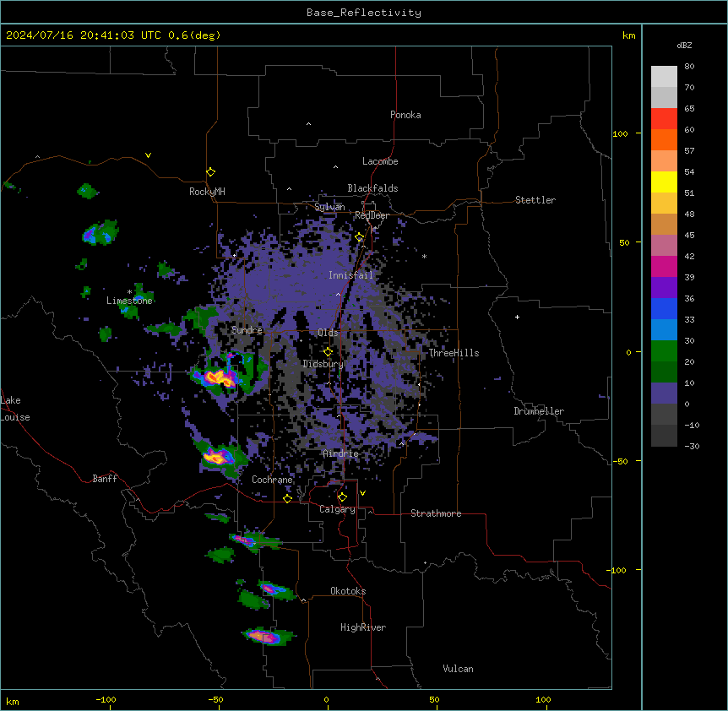Click the Cochrane city label
This screenshot has width=728, height=711.
[272, 480]
